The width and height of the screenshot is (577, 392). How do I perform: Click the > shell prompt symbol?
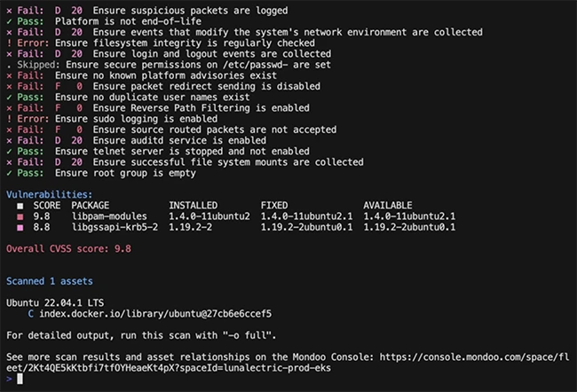click(9, 379)
